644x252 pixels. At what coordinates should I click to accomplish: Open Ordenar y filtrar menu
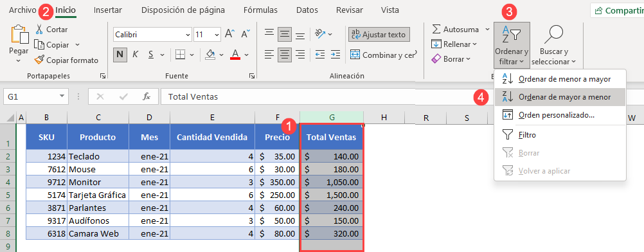click(x=512, y=45)
